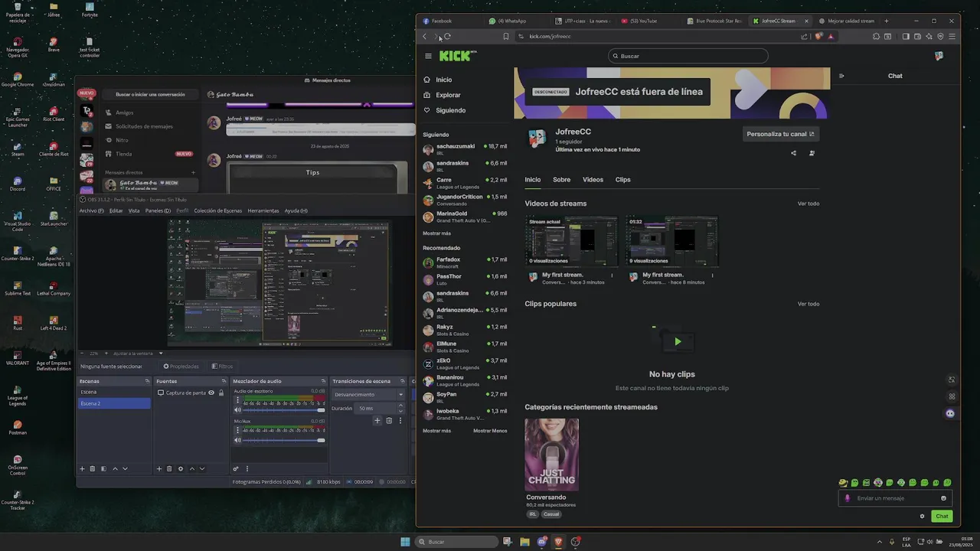Open Filtros button in OBS
This screenshot has height=551, width=980.
point(222,367)
